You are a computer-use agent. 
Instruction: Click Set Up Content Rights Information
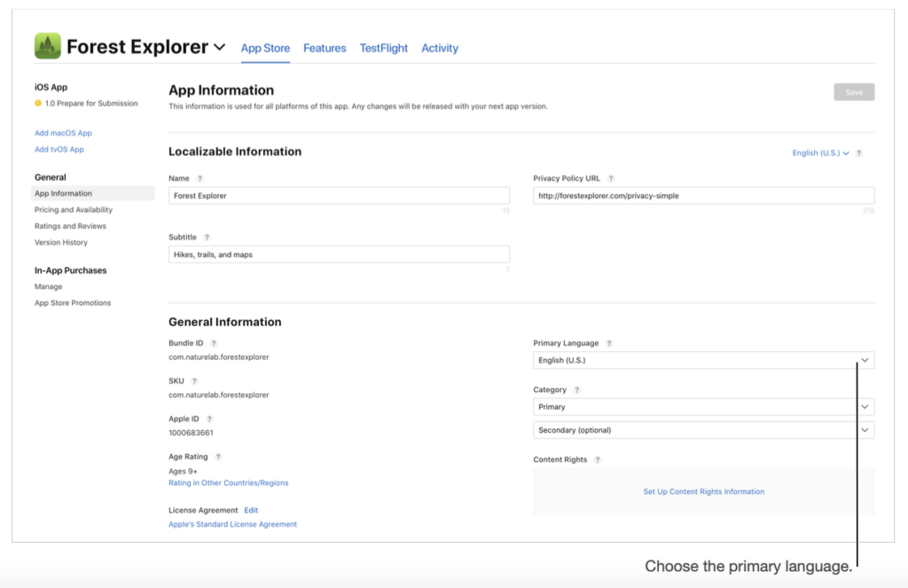pos(703,491)
